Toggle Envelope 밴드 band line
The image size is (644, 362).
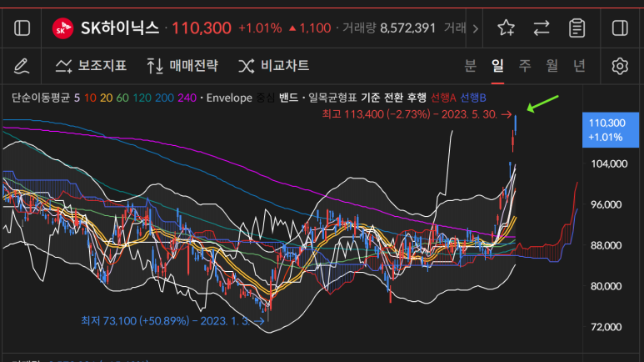coord(289,98)
